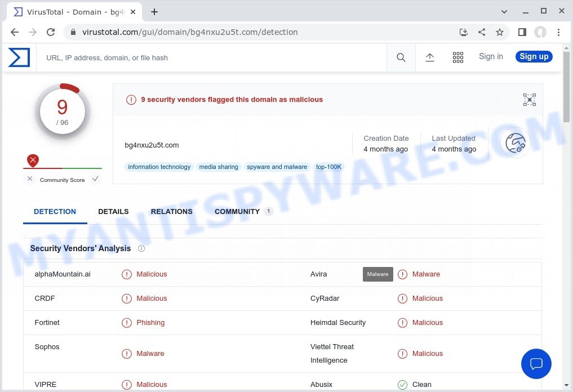
Task: Click browser back arrow
Action: tap(15, 32)
